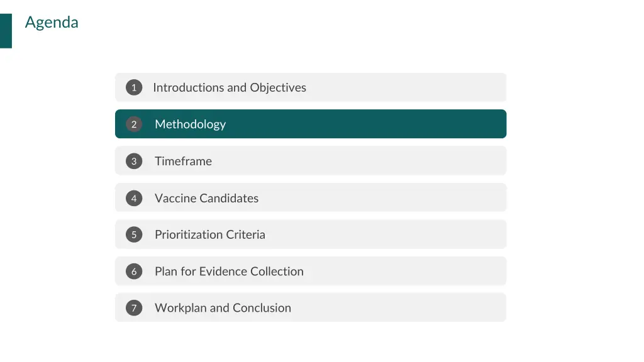Click the Agenda slide title
The height and width of the screenshot is (362, 644).
52,23
